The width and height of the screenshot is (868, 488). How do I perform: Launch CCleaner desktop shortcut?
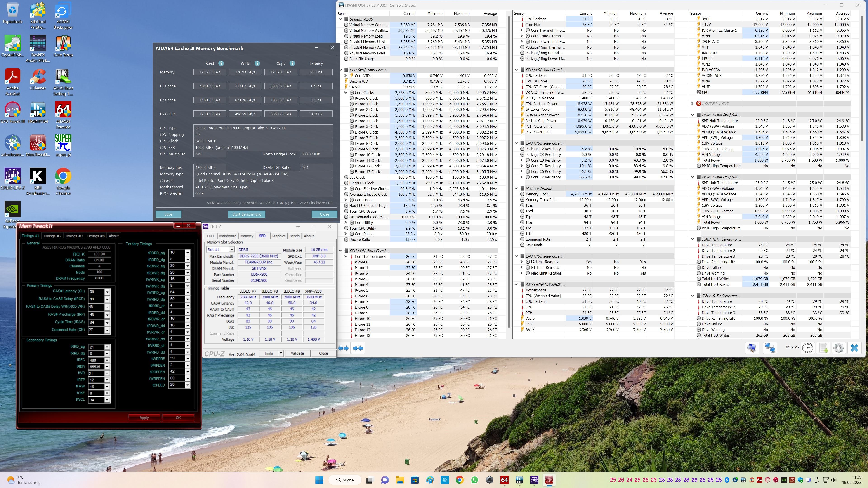tap(38, 80)
